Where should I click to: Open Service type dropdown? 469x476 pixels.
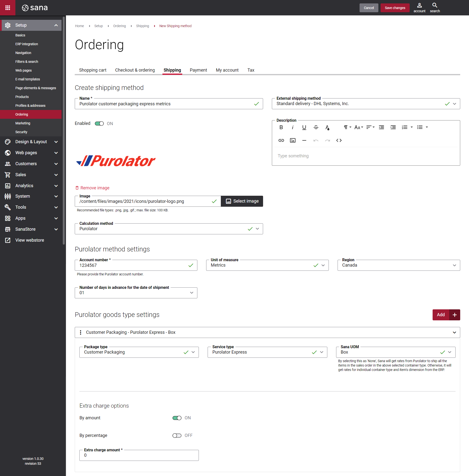267,352
